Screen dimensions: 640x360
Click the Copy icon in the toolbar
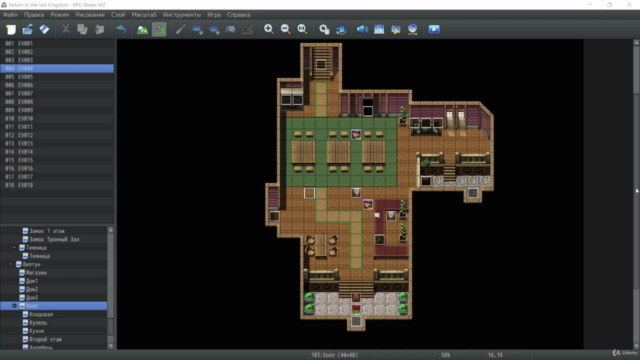point(82,29)
